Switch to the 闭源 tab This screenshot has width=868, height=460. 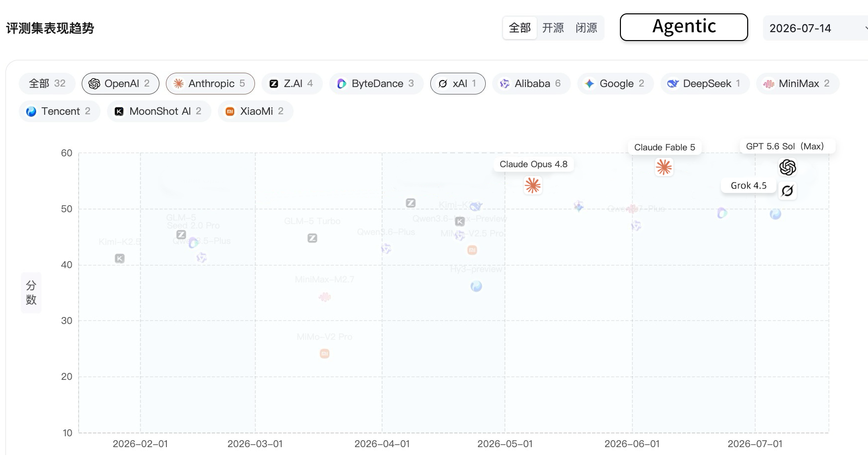tap(586, 28)
